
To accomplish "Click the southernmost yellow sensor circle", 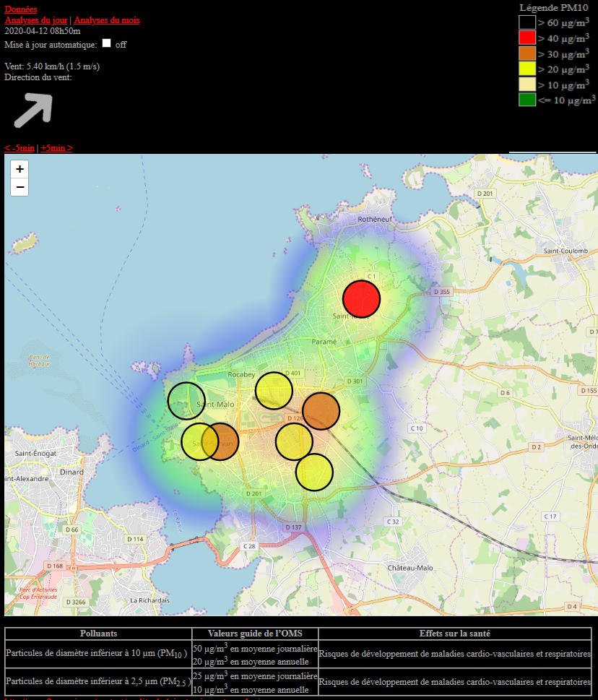I will coord(315,472).
